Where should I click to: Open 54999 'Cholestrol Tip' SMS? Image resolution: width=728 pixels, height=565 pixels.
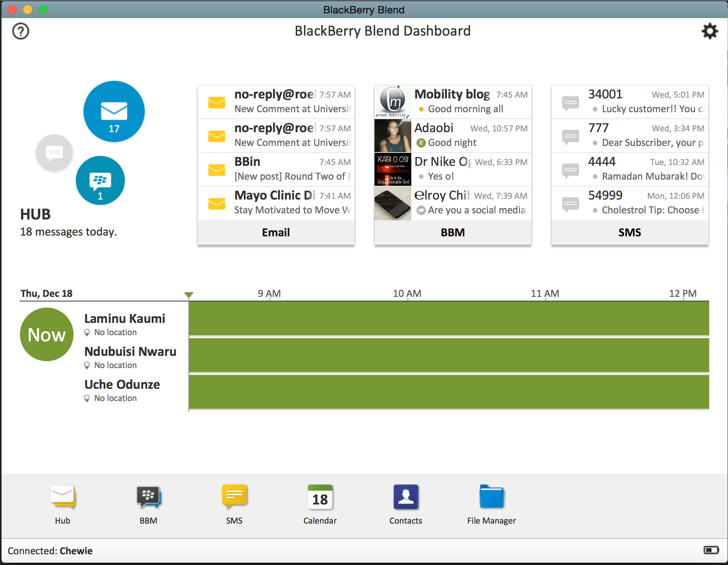pyautogui.click(x=630, y=203)
